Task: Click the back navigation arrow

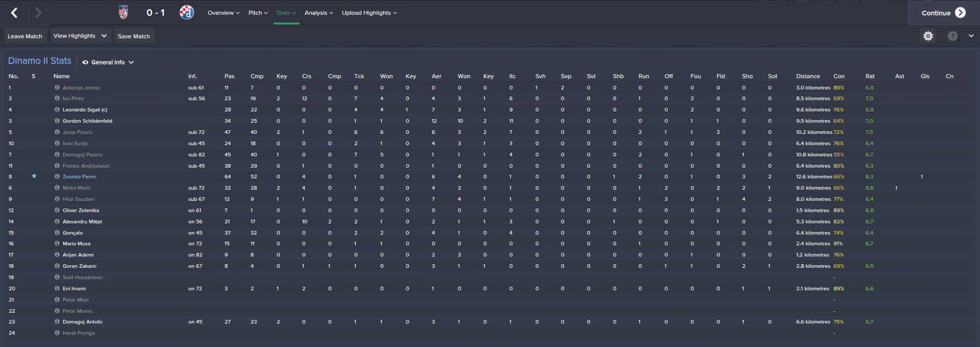Action: click(14, 13)
